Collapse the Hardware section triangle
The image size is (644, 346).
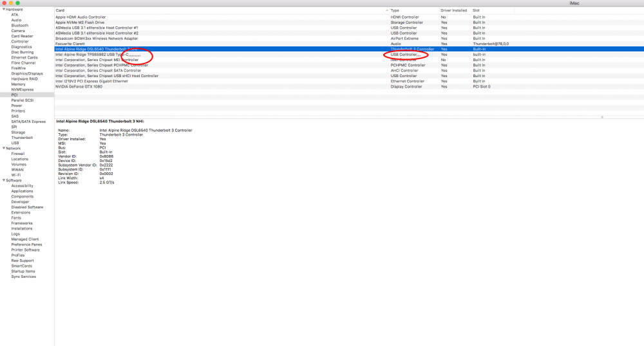coord(4,9)
